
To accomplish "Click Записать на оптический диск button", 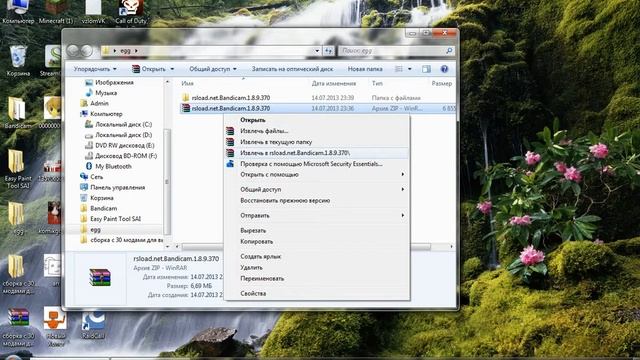I will pos(292,69).
